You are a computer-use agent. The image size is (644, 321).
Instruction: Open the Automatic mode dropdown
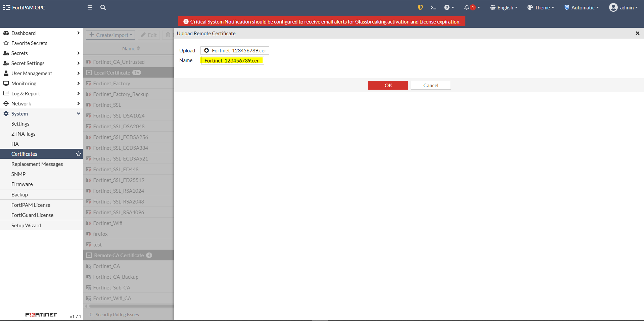(582, 7)
